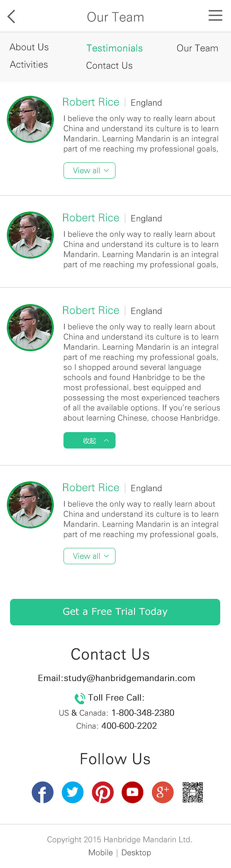Screen dimensions: 231x868
Task: Expand first testimonial with View all
Action: click(x=90, y=171)
